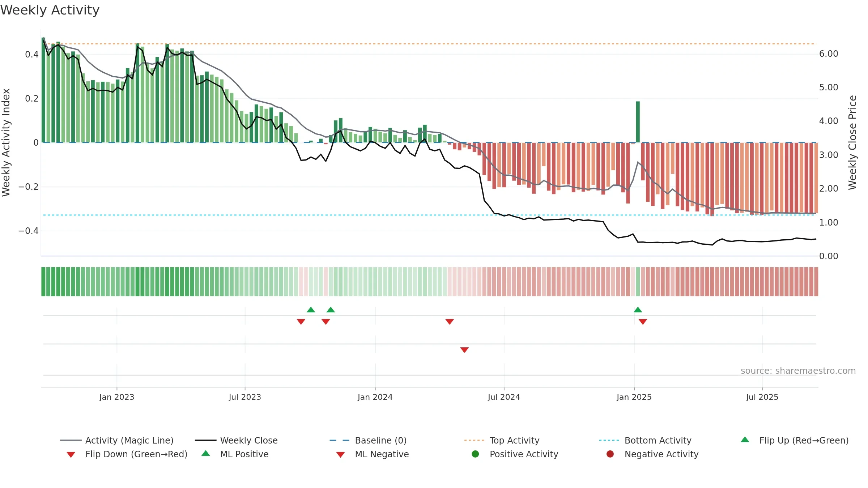Click the 6.00 price axis tick
Viewport: 868px width, 488px height.
[829, 54]
